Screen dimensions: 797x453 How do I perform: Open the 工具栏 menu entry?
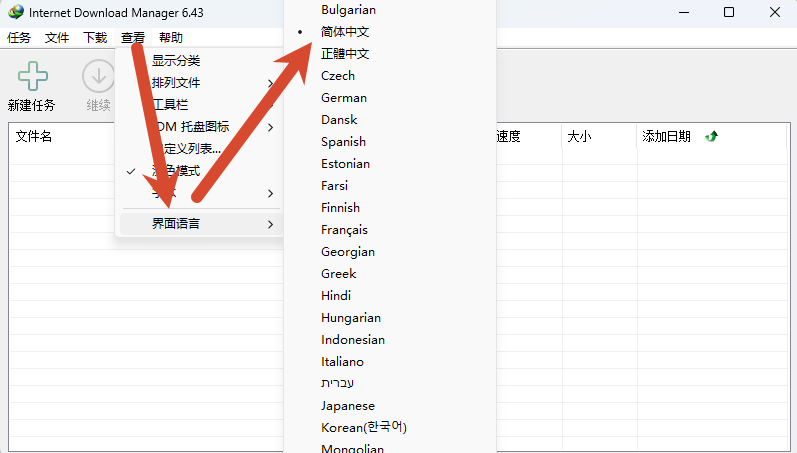[201, 105]
